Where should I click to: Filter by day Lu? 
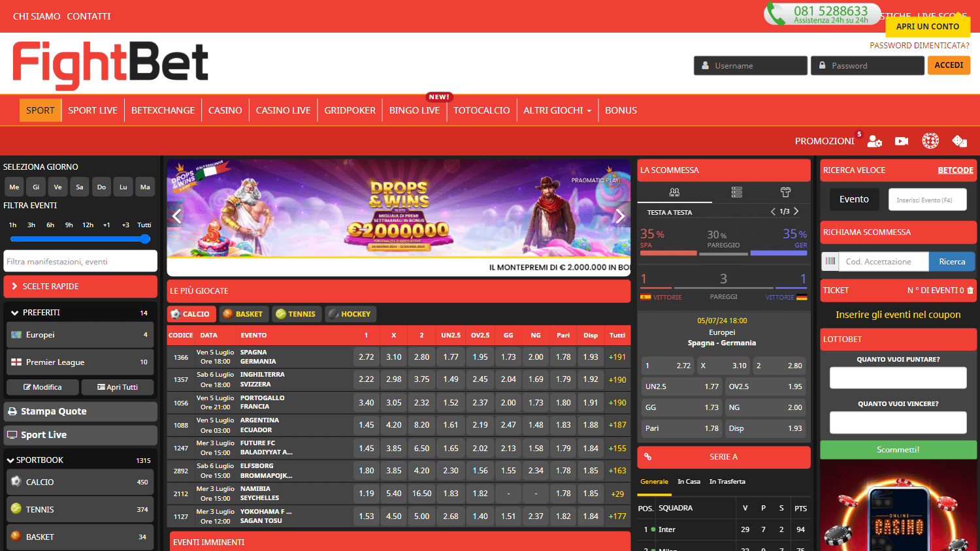coord(123,187)
